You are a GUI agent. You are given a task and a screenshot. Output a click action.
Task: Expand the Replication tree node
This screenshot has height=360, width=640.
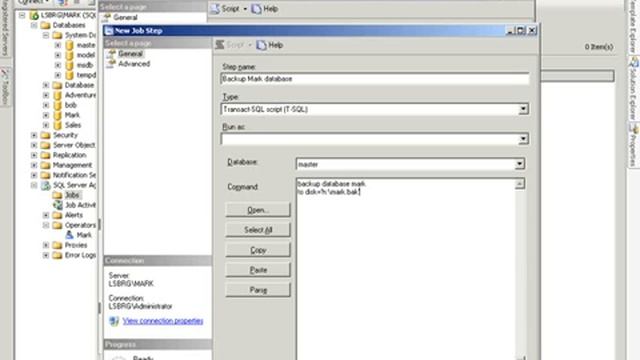pos(34,155)
